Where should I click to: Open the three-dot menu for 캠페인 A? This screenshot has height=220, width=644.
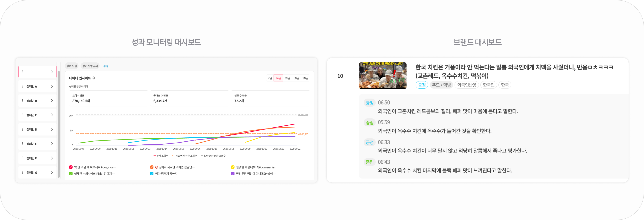coord(22,86)
